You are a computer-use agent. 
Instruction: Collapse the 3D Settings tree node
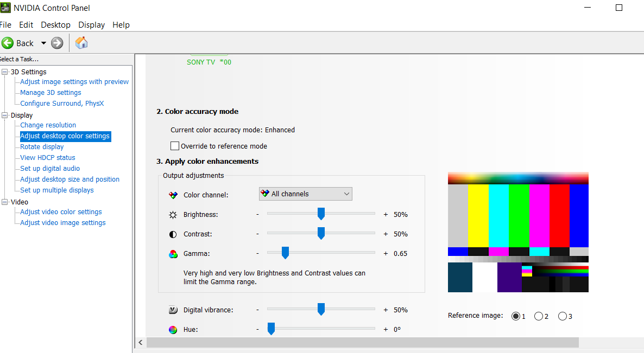click(5, 72)
